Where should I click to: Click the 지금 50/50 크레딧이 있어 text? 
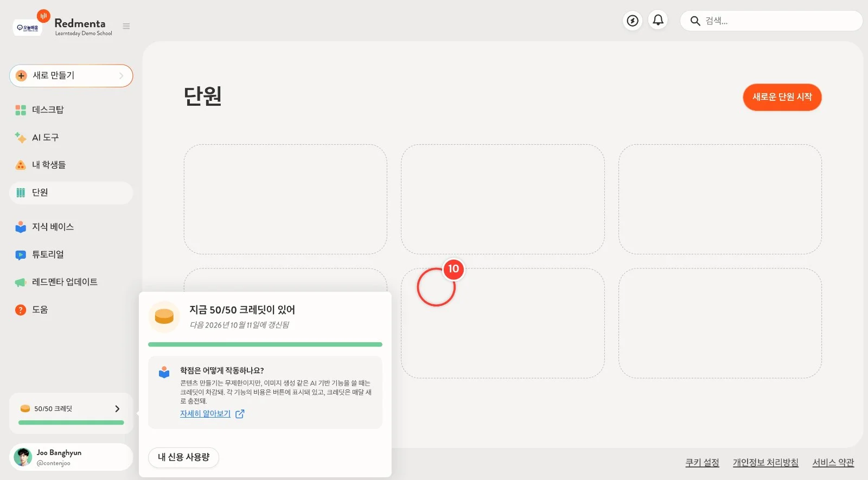[x=242, y=310]
